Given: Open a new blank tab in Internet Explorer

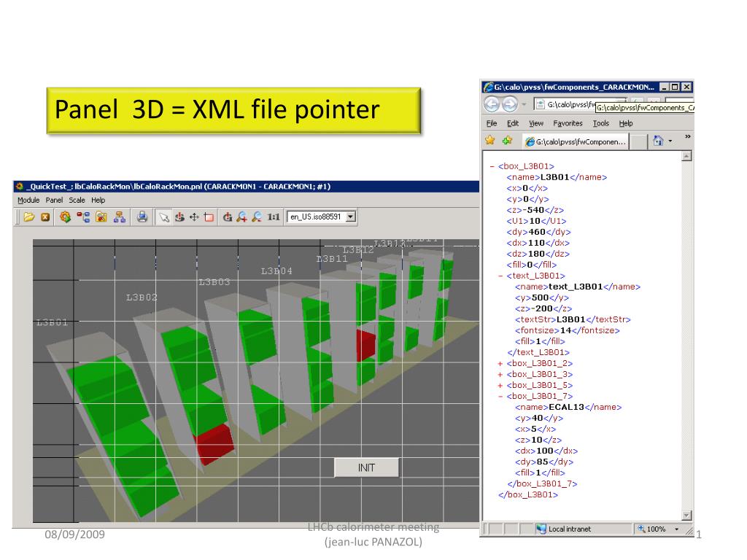Looking at the screenshot, I should (638, 141).
